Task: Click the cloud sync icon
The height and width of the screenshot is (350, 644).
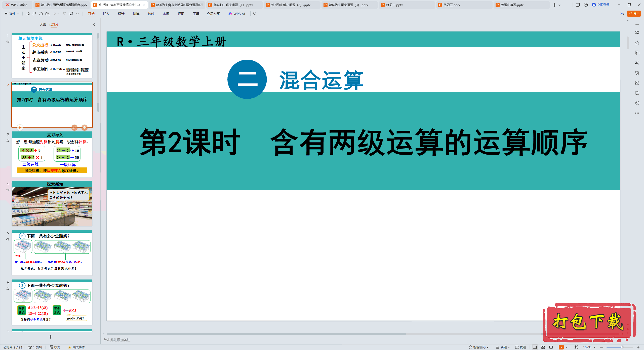Action: tap(622, 14)
